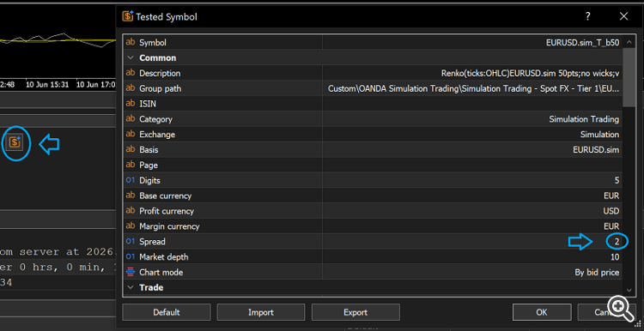Click the Profit currency USD value
This screenshot has height=331, width=644.
[x=611, y=211]
